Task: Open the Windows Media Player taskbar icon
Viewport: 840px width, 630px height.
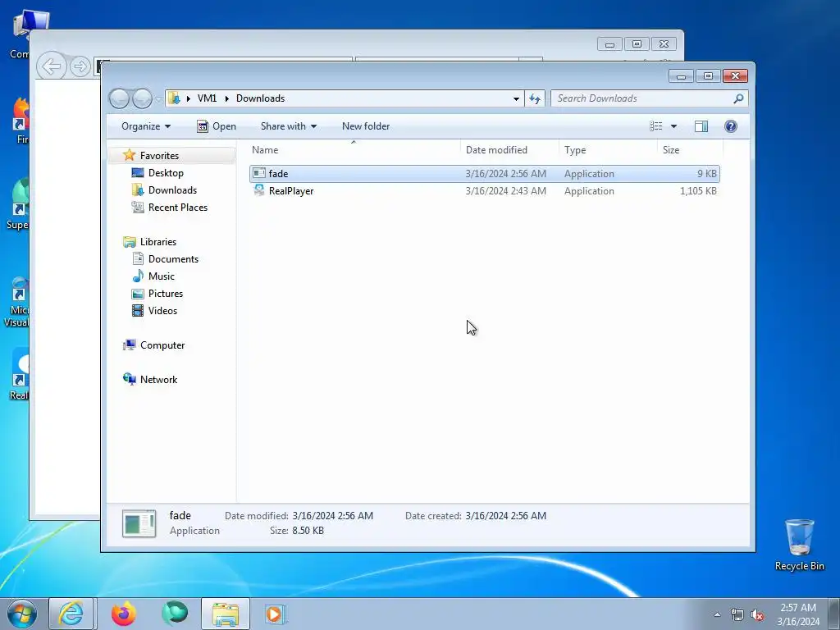Action: [x=275, y=614]
